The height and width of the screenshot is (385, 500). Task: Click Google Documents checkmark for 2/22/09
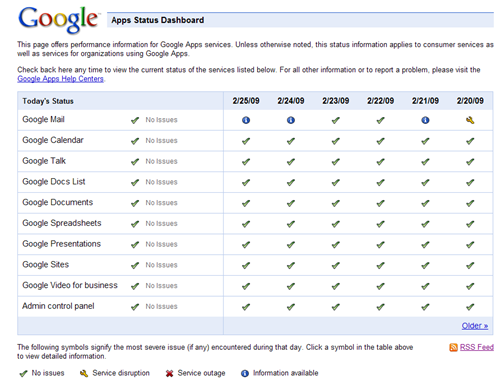click(x=380, y=203)
